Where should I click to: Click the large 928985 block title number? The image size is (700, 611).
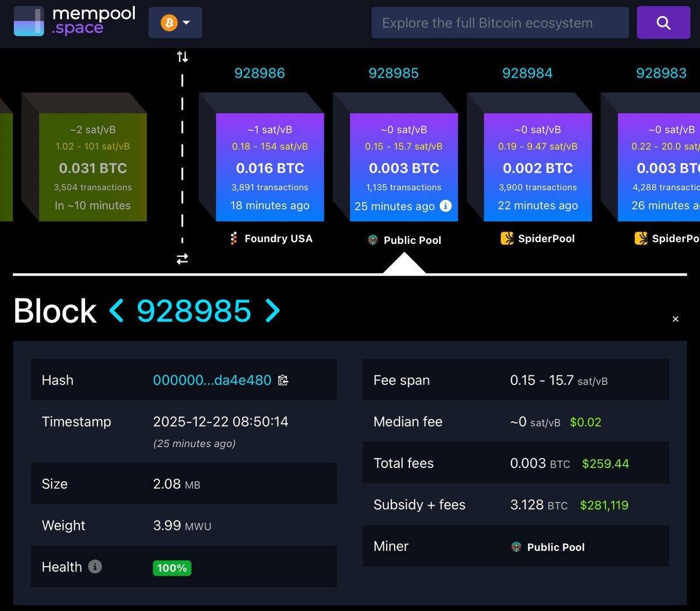[194, 310]
